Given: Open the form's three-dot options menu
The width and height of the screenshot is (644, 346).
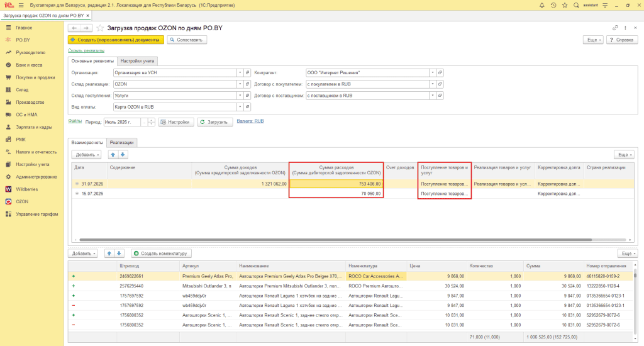Looking at the screenshot, I should (x=625, y=28).
